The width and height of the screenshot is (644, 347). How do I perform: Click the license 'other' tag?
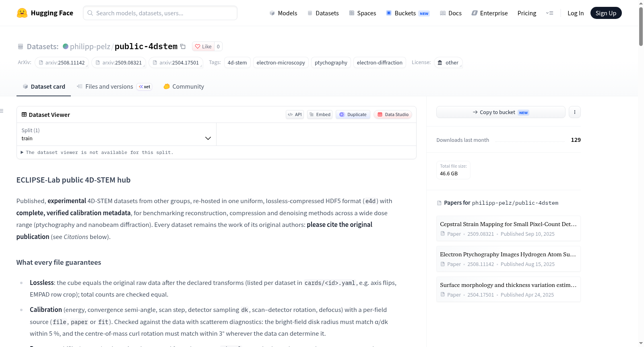[x=448, y=62]
